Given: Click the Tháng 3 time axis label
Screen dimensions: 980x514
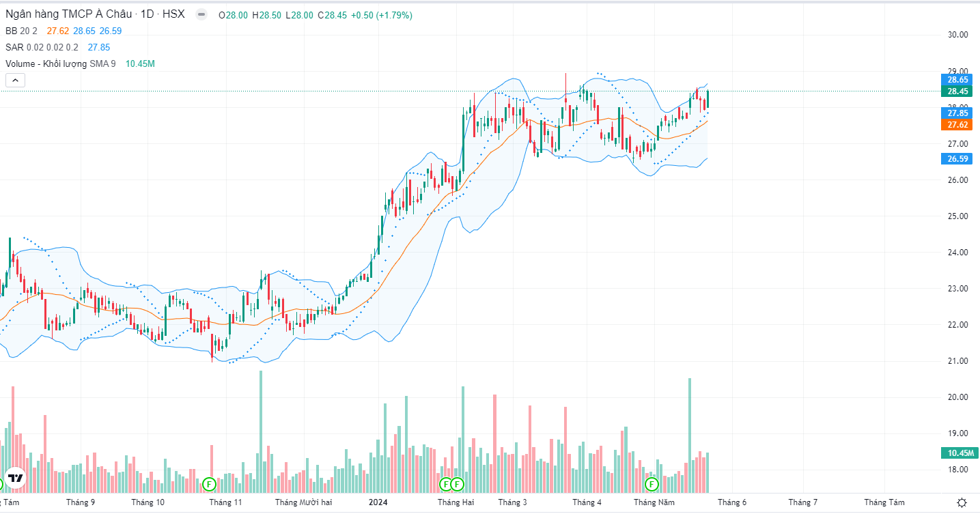Looking at the screenshot, I should [x=512, y=502].
